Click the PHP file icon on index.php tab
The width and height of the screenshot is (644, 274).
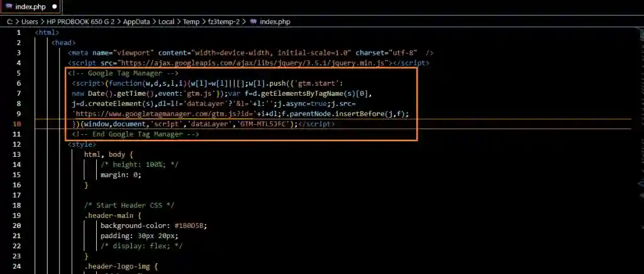[x=9, y=7]
